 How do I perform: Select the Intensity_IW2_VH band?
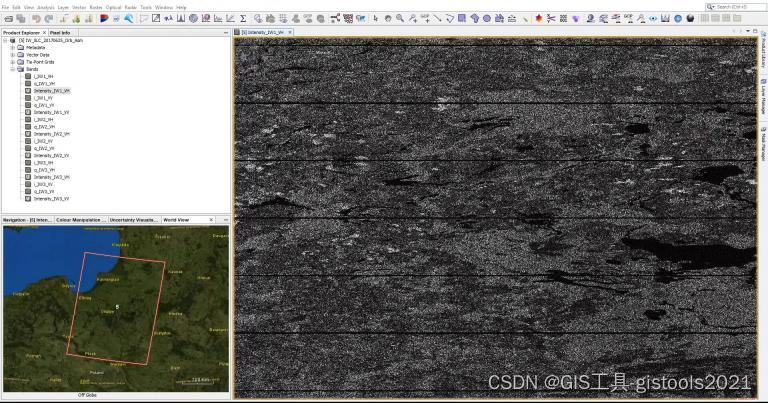(51, 134)
